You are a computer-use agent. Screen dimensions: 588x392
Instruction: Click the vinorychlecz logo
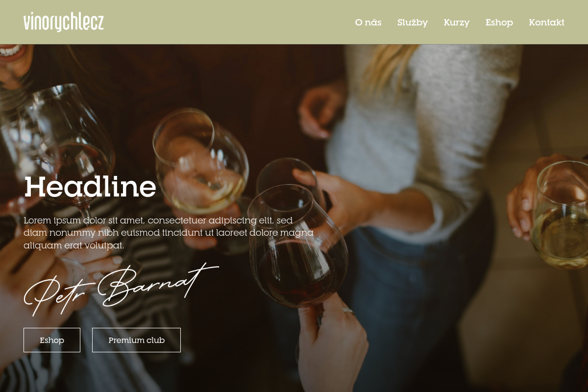(x=64, y=22)
